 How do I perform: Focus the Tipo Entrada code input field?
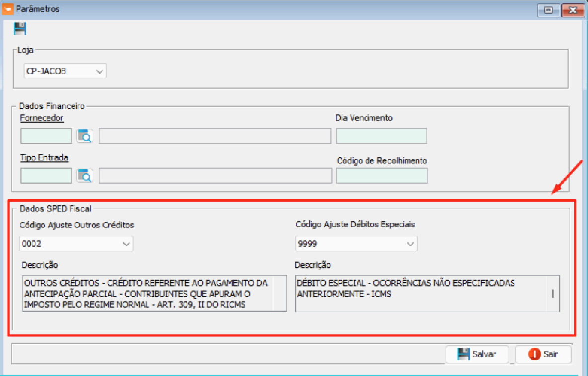point(46,175)
